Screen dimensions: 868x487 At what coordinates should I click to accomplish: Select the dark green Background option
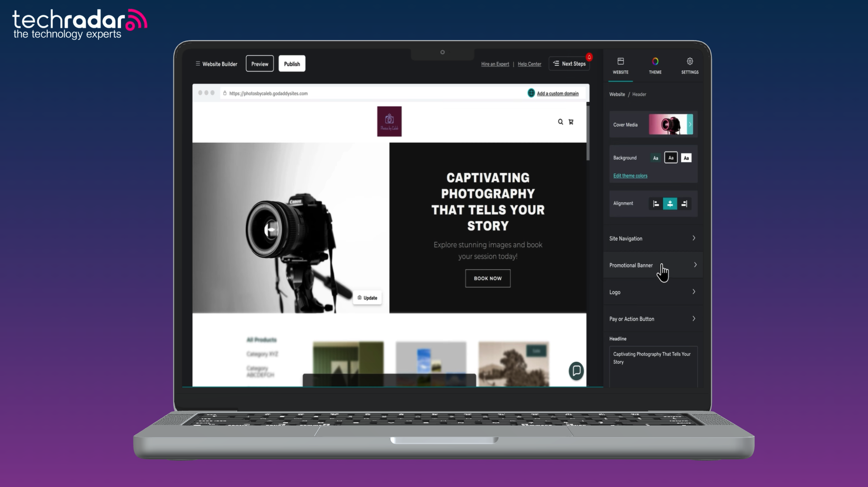pyautogui.click(x=655, y=158)
